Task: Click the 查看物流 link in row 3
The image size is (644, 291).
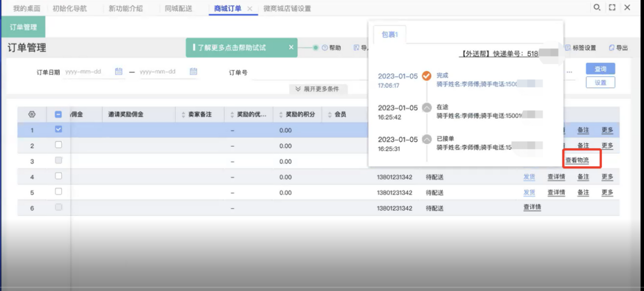Action: 577,161
